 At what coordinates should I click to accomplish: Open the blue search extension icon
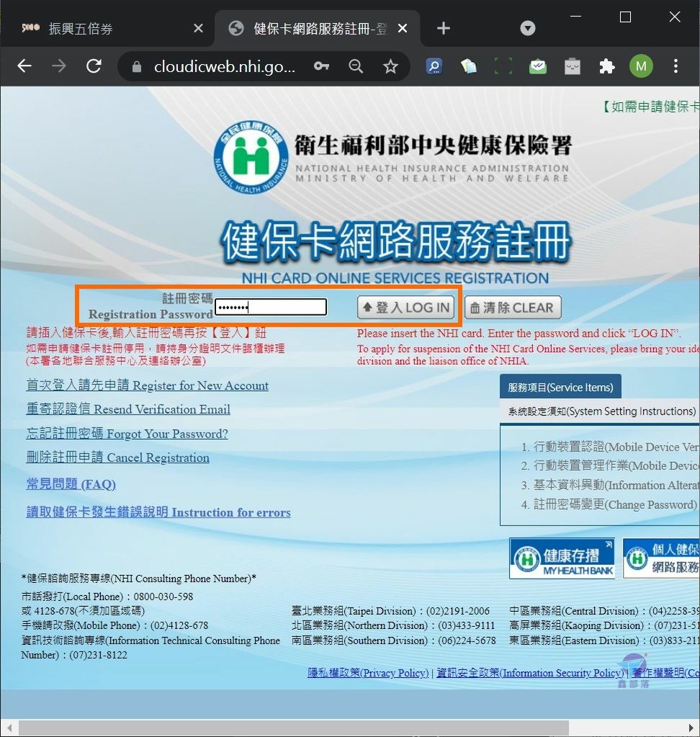434,66
